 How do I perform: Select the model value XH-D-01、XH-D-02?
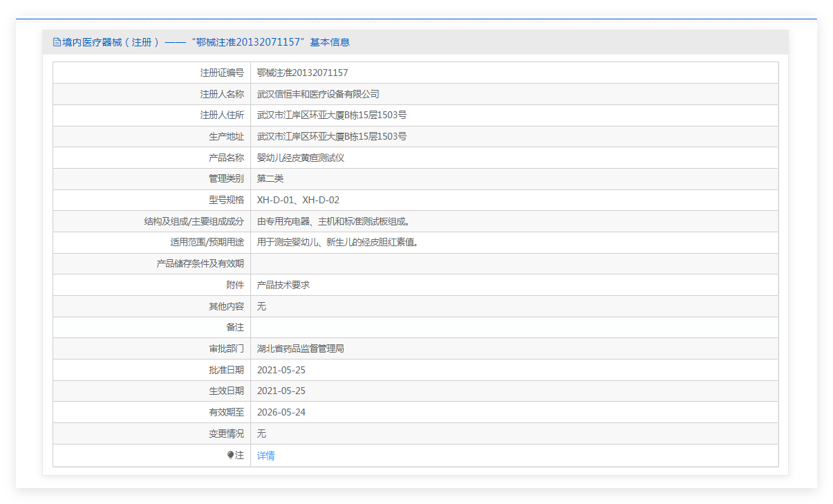tap(298, 200)
